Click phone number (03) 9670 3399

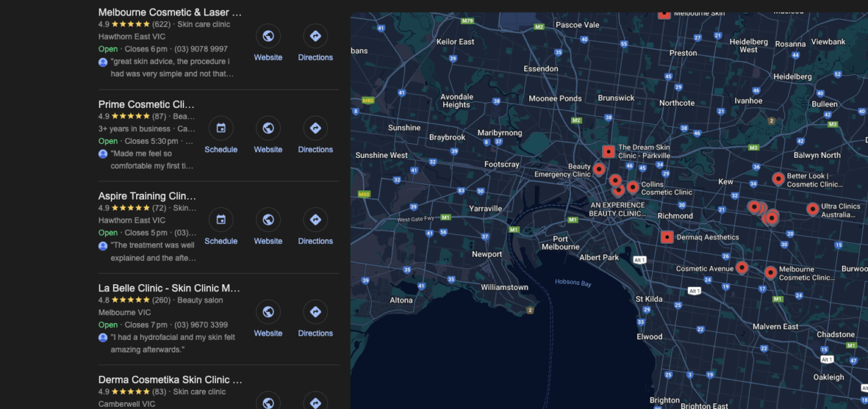click(205, 324)
